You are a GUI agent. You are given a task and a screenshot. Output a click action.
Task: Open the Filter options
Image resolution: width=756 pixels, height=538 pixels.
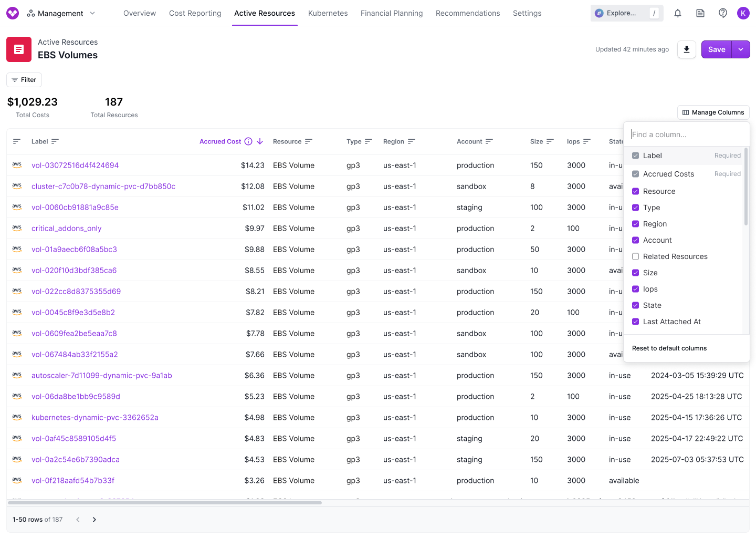(24, 80)
